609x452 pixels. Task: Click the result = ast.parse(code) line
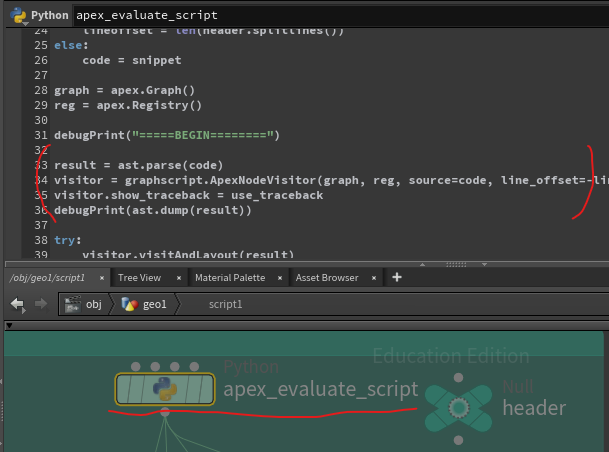coord(139,165)
